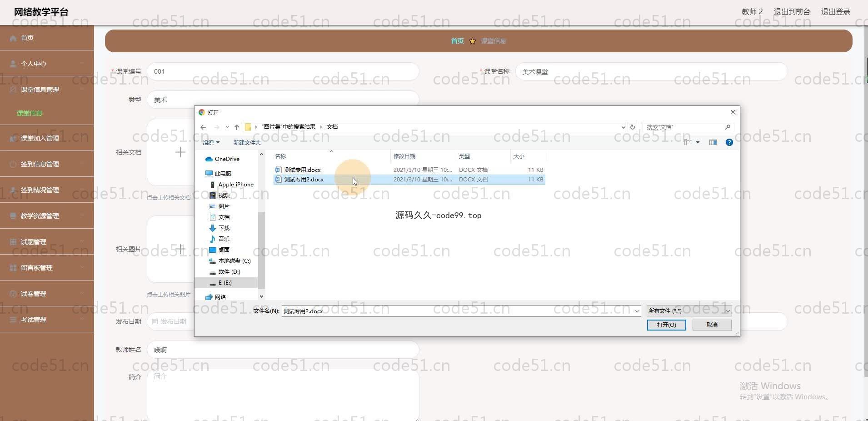This screenshot has height=421, width=868.
Task: Click the 课堂名称 input field
Action: (651, 71)
